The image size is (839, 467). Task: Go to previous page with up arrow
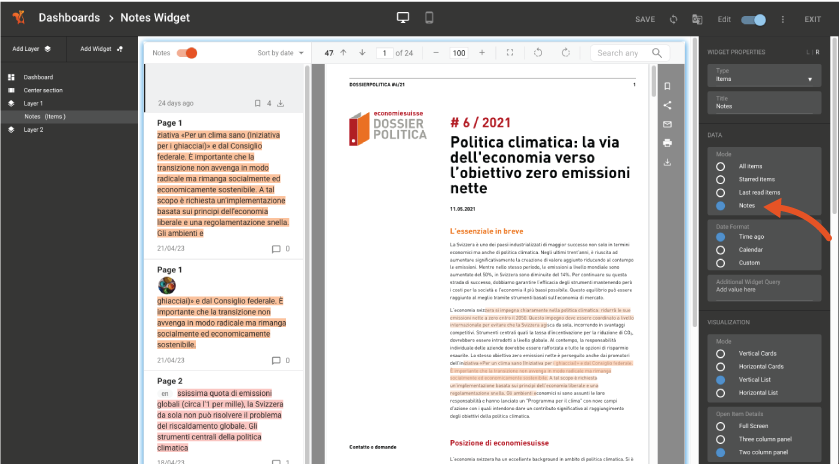tap(344, 52)
